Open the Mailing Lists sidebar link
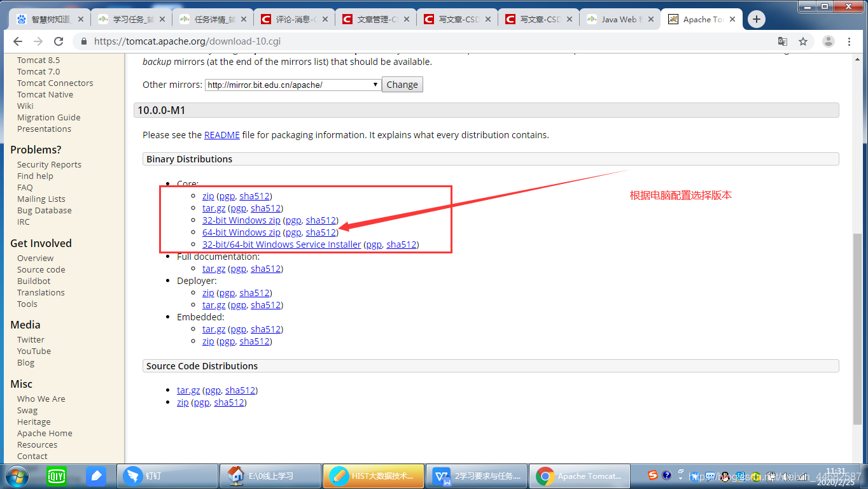Image resolution: width=868 pixels, height=489 pixels. tap(41, 199)
